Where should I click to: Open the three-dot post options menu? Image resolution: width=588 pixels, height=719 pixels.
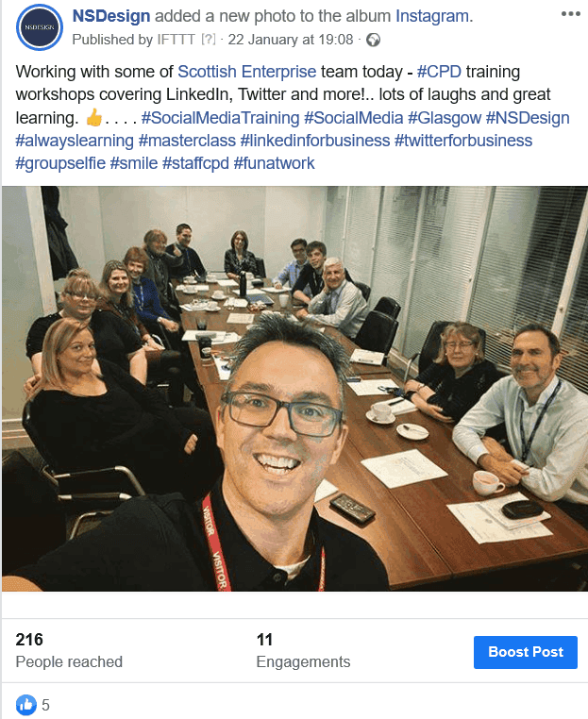(x=571, y=14)
